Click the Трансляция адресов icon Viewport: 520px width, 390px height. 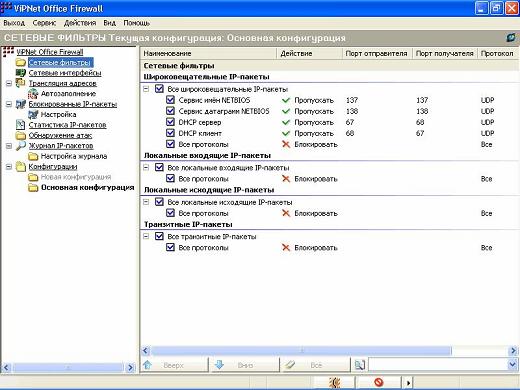point(21,83)
